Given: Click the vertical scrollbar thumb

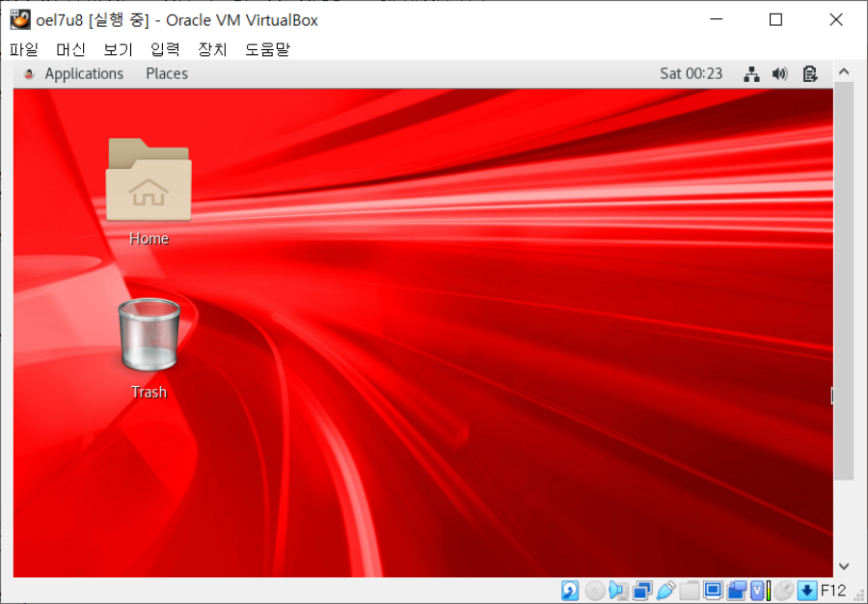Looking at the screenshot, I should click(x=844, y=281).
